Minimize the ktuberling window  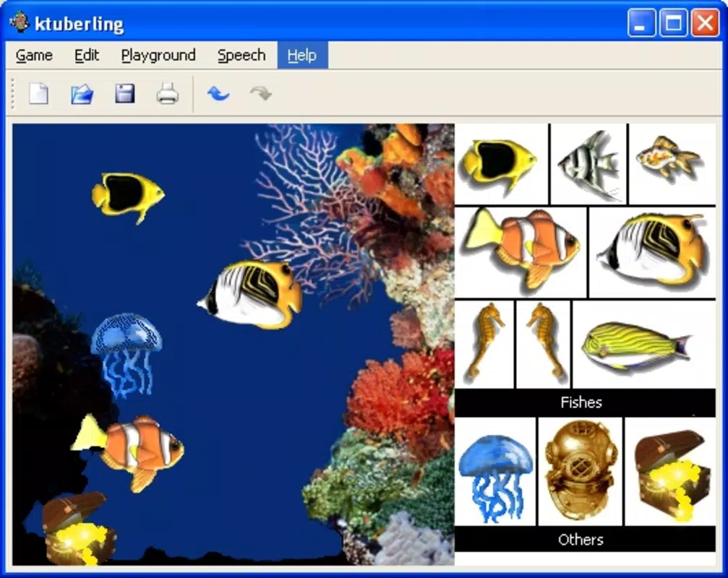point(641,22)
